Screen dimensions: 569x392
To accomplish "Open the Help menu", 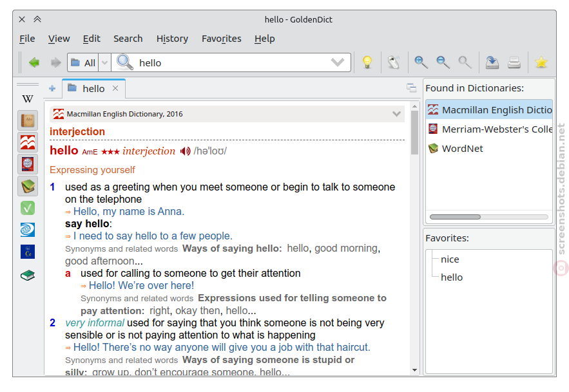I will point(265,39).
